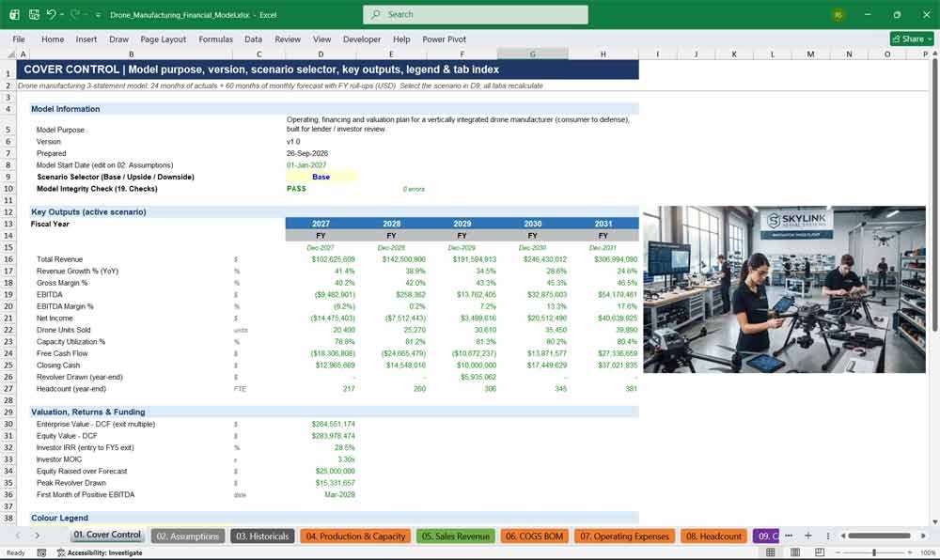Click the user account avatar
Image resolution: width=940 pixels, height=560 pixels.
coord(838,15)
